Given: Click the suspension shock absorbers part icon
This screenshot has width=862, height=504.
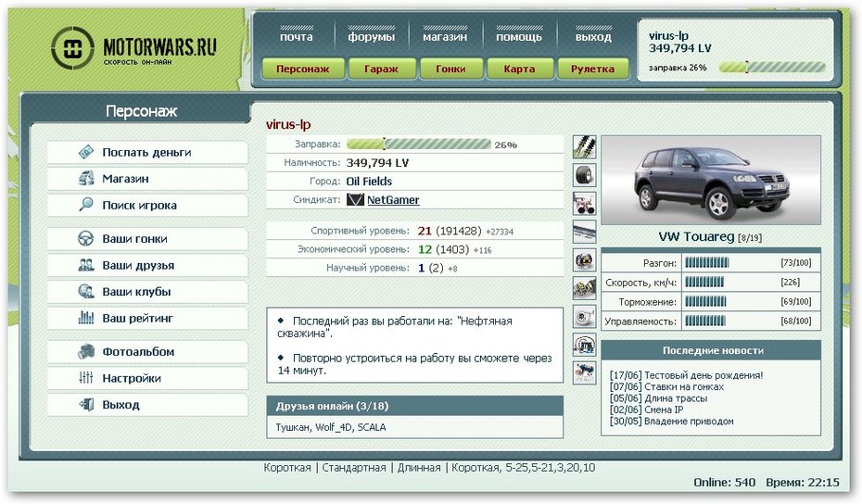Looking at the screenshot, I should 584,147.
